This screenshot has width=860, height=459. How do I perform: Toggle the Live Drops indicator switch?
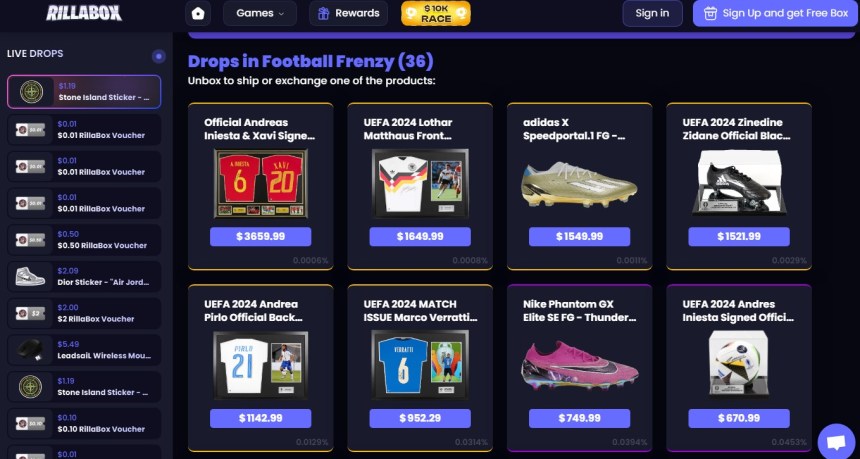tap(159, 56)
